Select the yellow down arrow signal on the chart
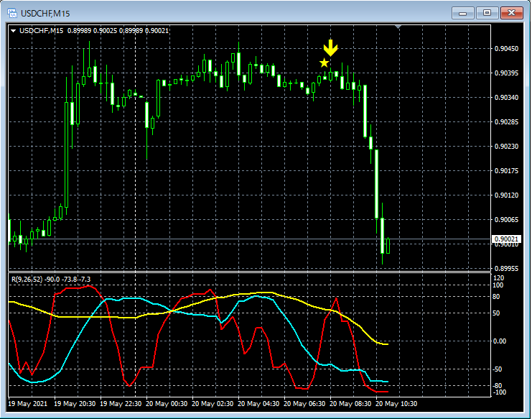The width and height of the screenshot is (532, 419). (330, 48)
